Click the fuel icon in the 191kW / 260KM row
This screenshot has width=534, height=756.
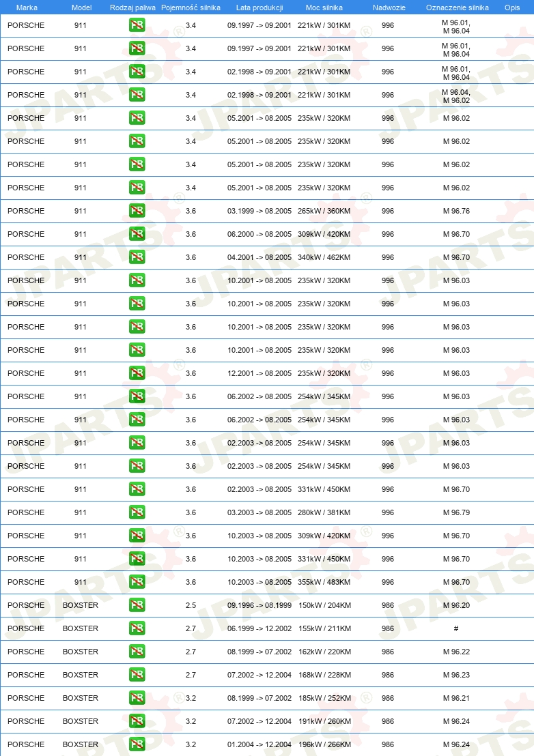(137, 721)
